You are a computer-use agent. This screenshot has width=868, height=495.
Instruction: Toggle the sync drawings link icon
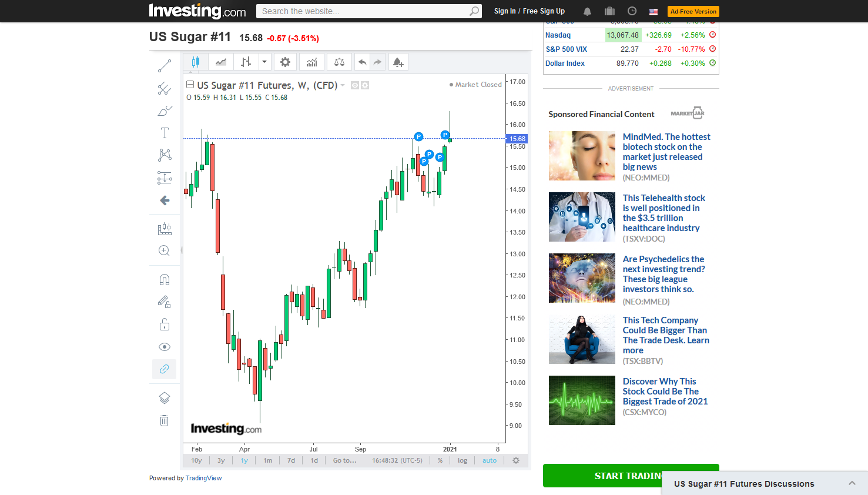pos(165,369)
